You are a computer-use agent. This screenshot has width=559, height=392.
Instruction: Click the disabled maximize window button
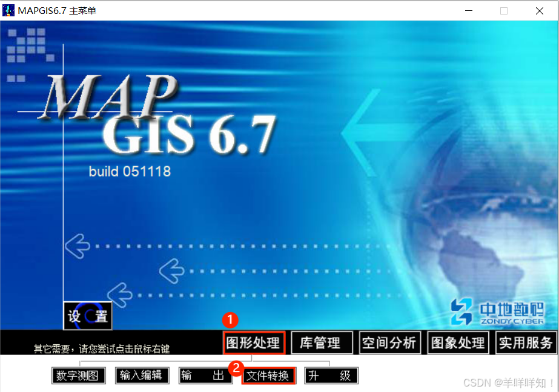(x=504, y=11)
